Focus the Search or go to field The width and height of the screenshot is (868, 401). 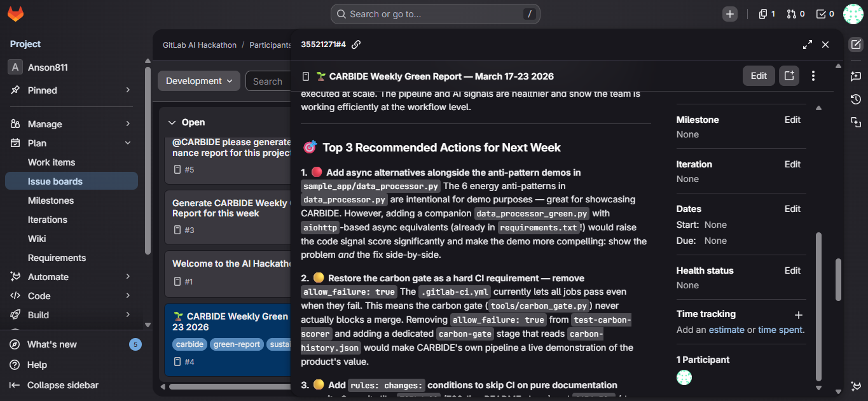(436, 14)
